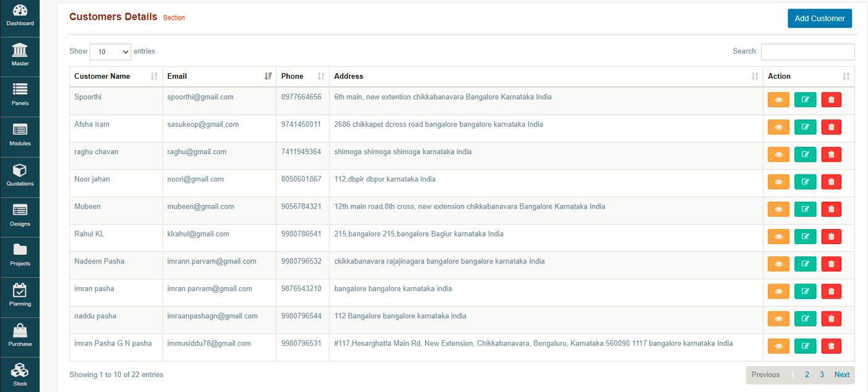Delete the raghu chavan customer row

pyautogui.click(x=831, y=154)
